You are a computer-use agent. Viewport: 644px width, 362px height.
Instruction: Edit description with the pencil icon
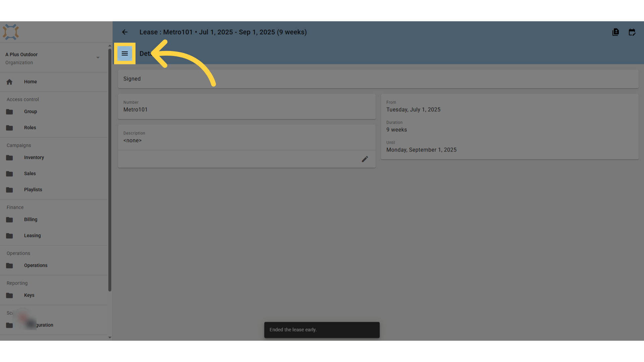coord(365,159)
